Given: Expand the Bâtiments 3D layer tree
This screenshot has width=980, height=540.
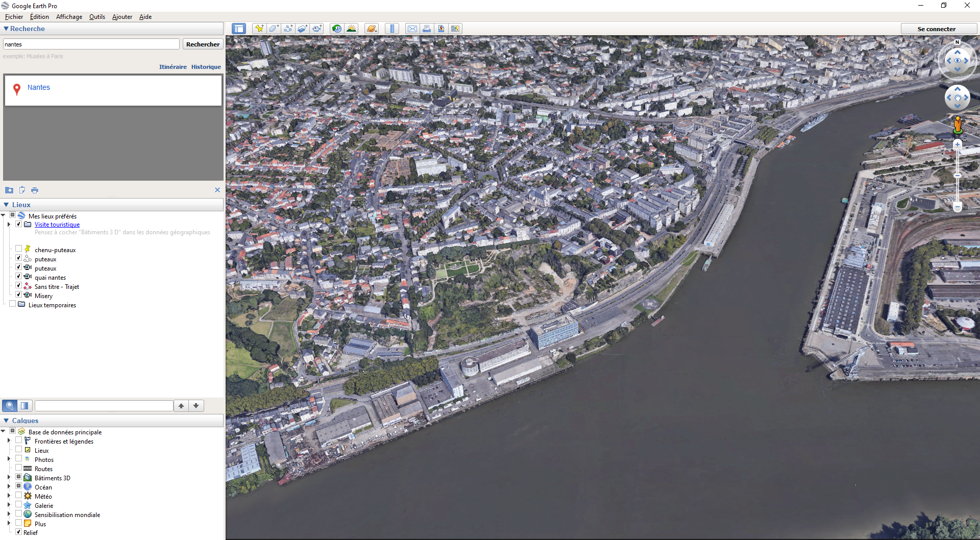Looking at the screenshot, I should click(9, 478).
